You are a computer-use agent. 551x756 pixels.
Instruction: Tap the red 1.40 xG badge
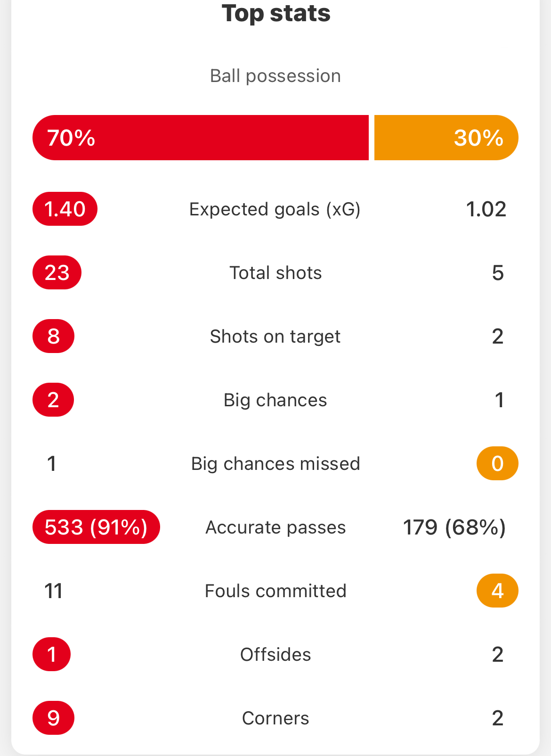[x=65, y=209]
